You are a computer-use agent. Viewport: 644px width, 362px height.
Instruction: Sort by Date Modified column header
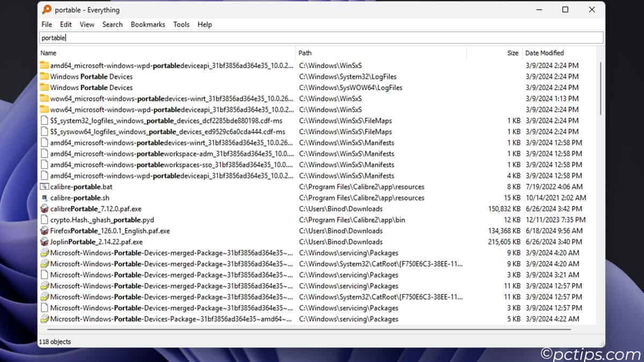click(558, 53)
